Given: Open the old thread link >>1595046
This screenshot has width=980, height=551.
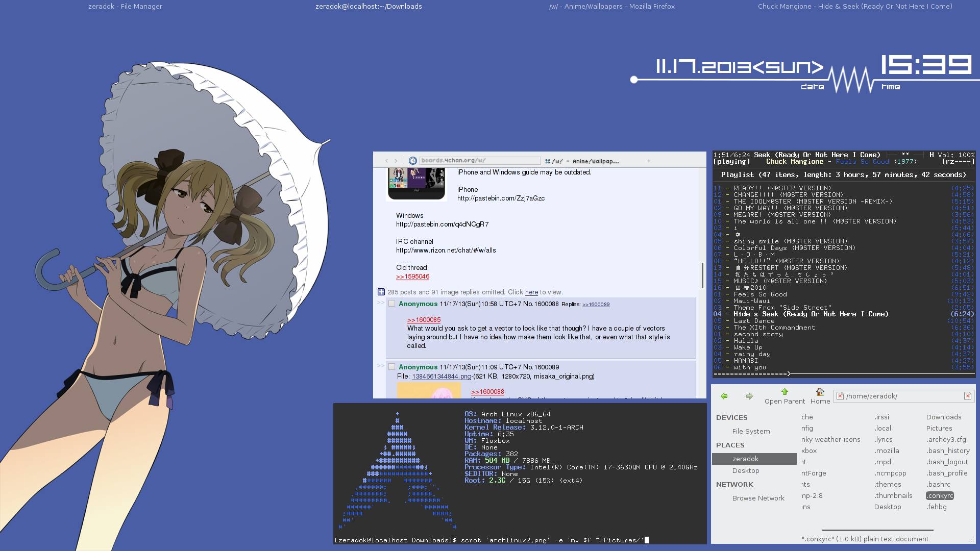Looking at the screenshot, I should (412, 277).
